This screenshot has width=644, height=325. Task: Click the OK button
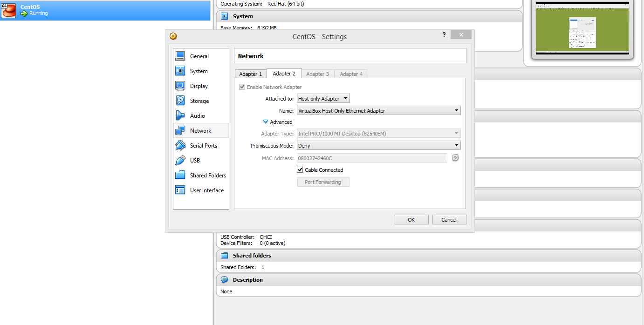click(411, 220)
